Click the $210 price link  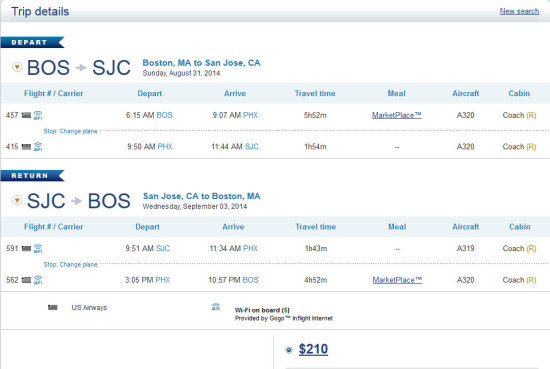pos(313,349)
